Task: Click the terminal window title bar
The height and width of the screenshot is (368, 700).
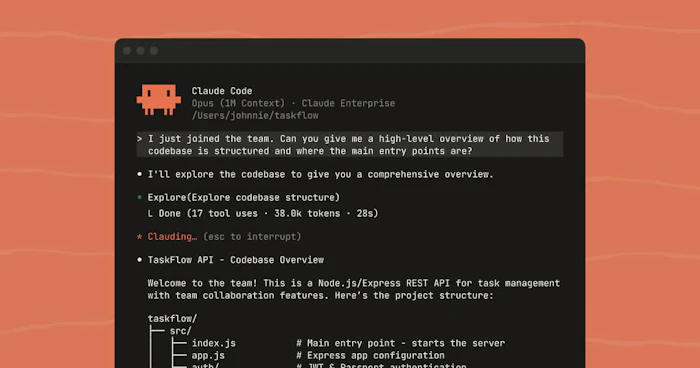Action: pos(350,50)
